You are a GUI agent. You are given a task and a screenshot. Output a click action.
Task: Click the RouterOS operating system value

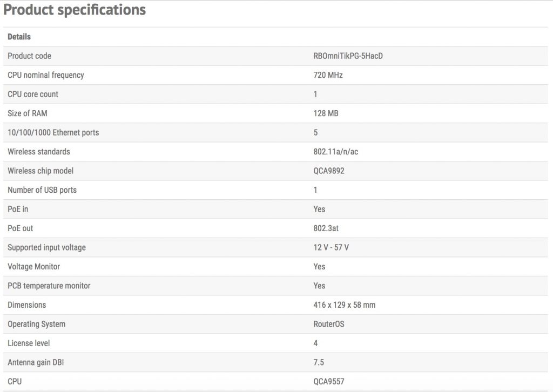click(329, 324)
